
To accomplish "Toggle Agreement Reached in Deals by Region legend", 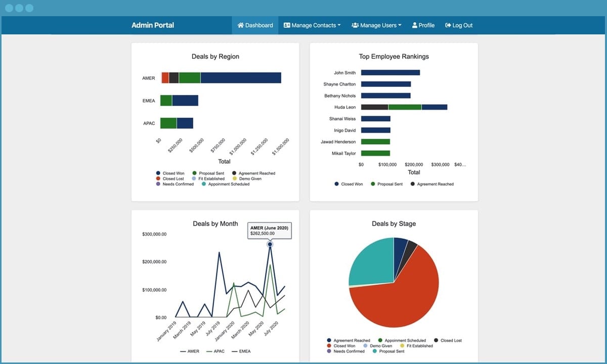I will pyautogui.click(x=253, y=173).
